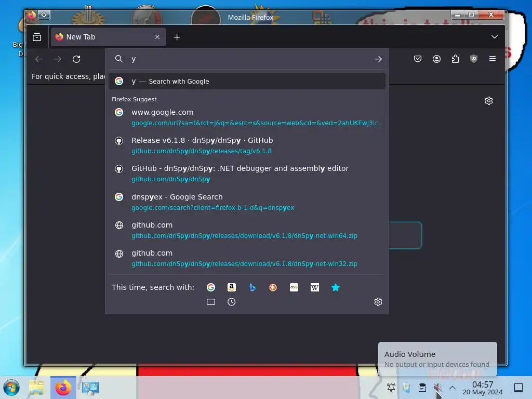The image size is (532, 399).
Task: Open Release v6.1.8 dnSpy GitHub suggestion
Action: coord(247,145)
